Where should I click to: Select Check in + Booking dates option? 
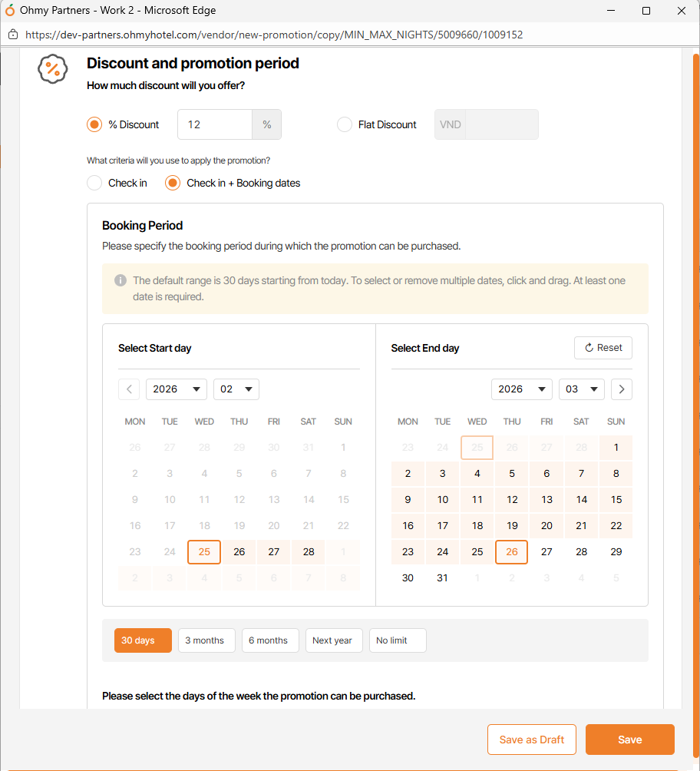pos(173,183)
